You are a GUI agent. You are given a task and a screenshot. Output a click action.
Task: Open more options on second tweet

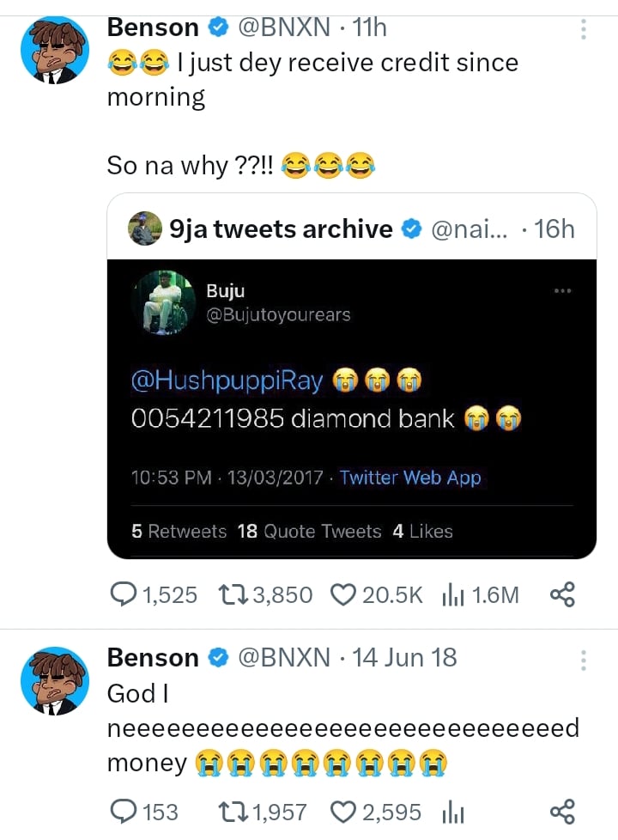click(584, 660)
